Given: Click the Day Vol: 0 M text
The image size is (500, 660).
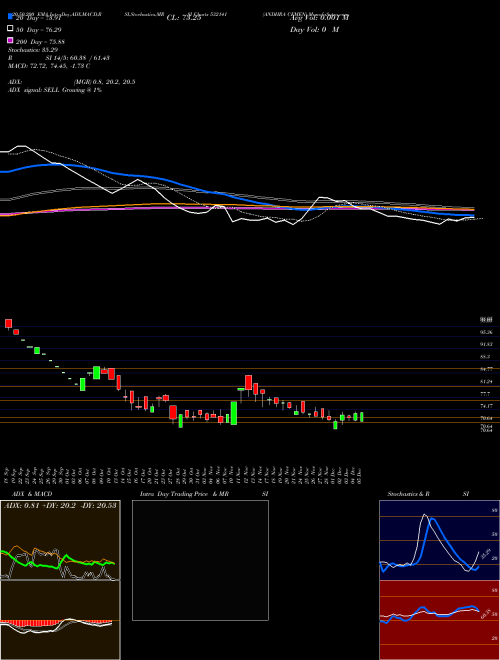Looking at the screenshot, I should 314,29.
